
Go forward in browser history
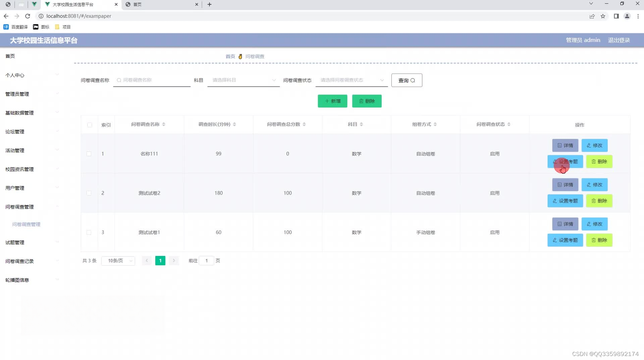click(17, 16)
